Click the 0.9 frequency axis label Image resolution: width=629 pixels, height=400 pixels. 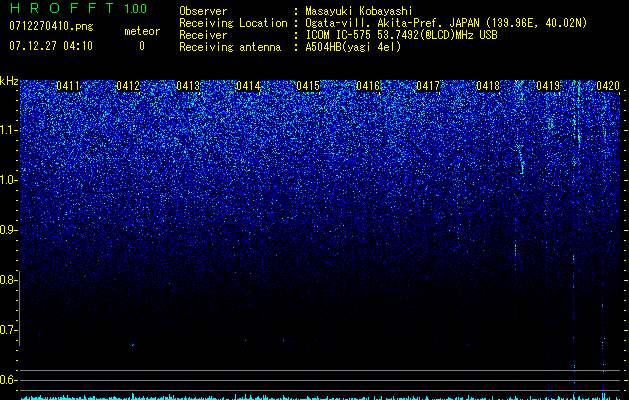click(9, 230)
